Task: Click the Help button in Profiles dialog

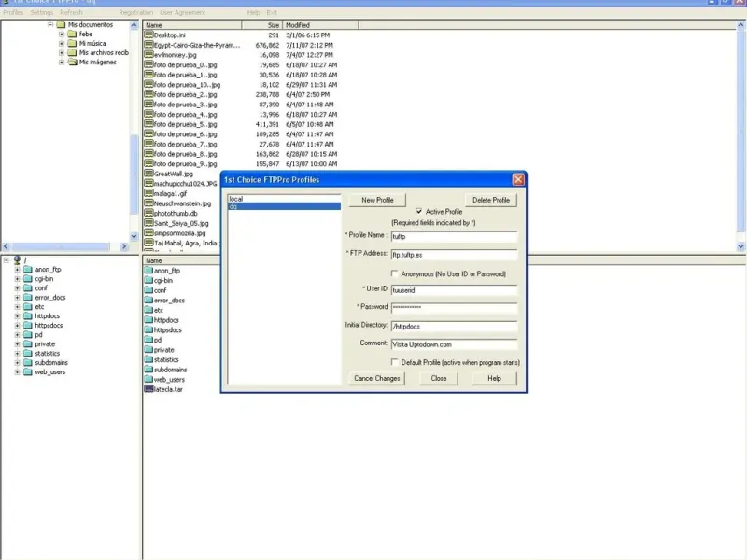Action: [494, 378]
